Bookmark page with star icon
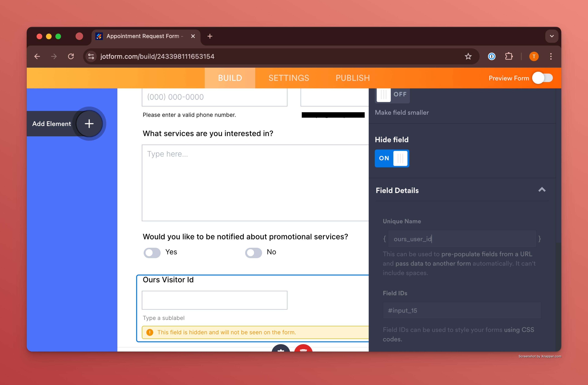 pos(468,57)
